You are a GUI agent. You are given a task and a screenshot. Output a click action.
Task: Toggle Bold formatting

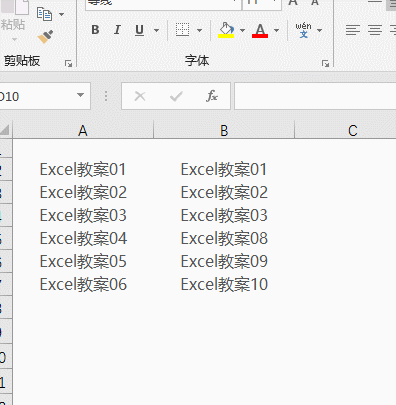point(95,30)
